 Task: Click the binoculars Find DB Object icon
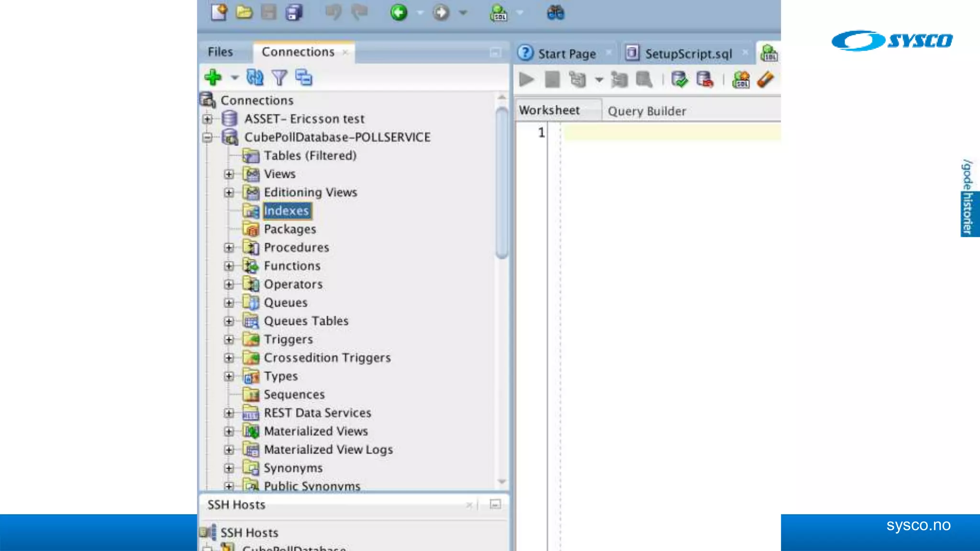pos(555,12)
